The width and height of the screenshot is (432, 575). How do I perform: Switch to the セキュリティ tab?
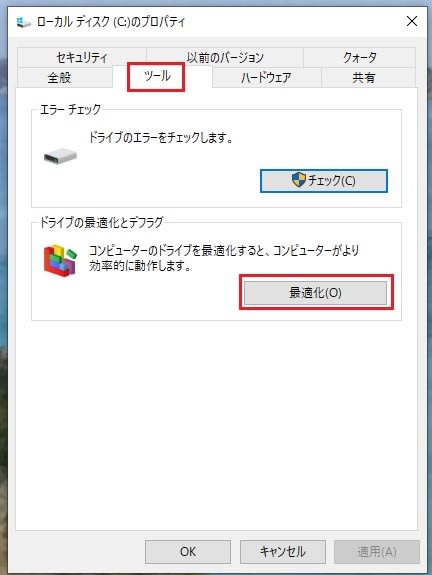(x=81, y=57)
